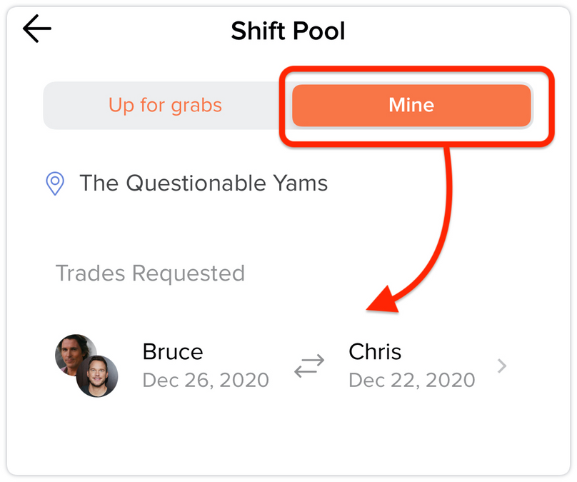
Task: Expand trade details with right chevron
Action: pyautogui.click(x=502, y=366)
